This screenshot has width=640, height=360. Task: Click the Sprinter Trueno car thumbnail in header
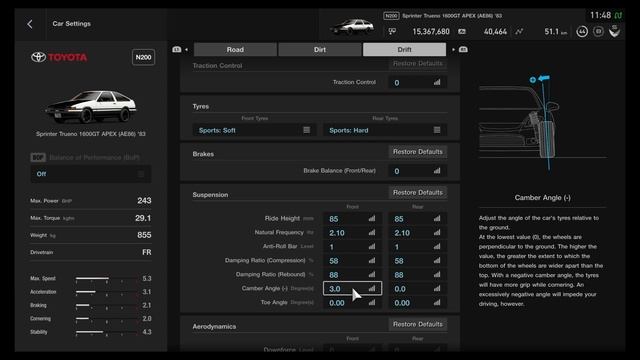click(x=352, y=27)
